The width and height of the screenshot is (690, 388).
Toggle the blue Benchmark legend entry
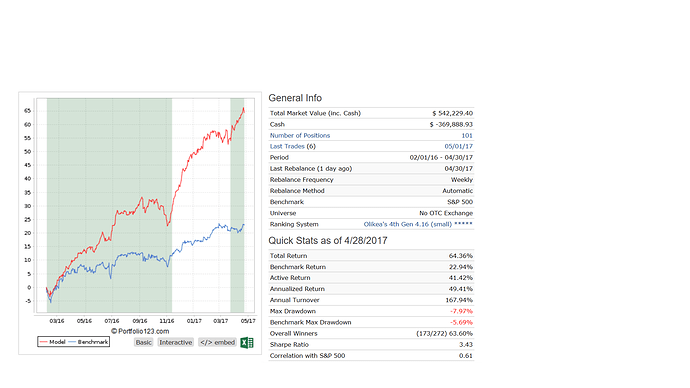(x=88, y=342)
